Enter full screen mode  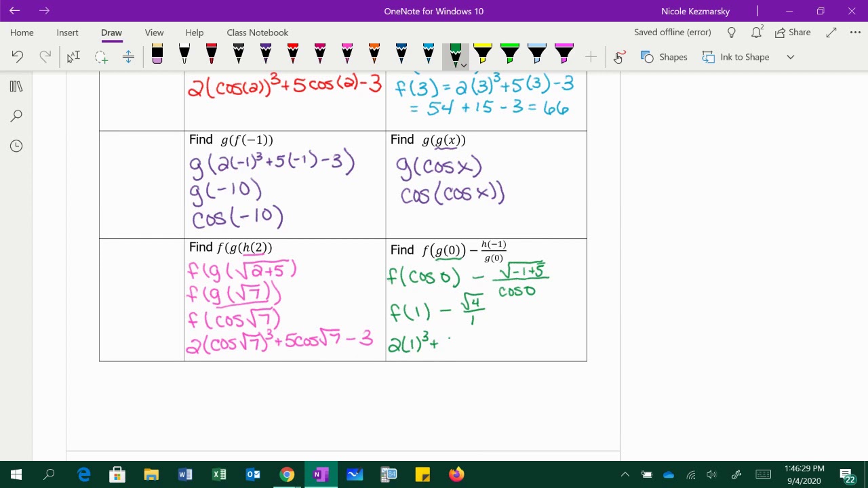(831, 33)
